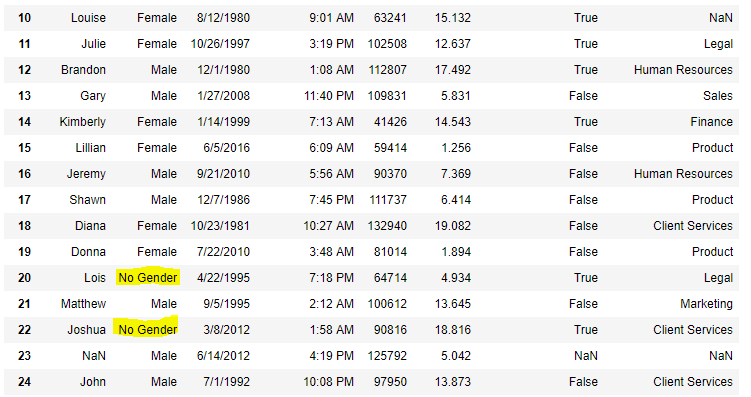Image resolution: width=751 pixels, height=397 pixels.
Task: Select salary value 41426 for Kimberly
Action: [390, 122]
